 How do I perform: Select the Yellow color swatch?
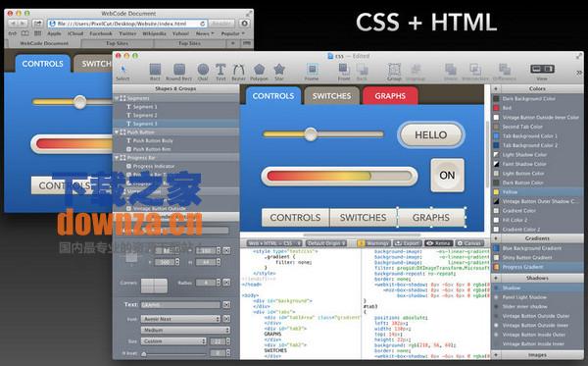pos(497,191)
